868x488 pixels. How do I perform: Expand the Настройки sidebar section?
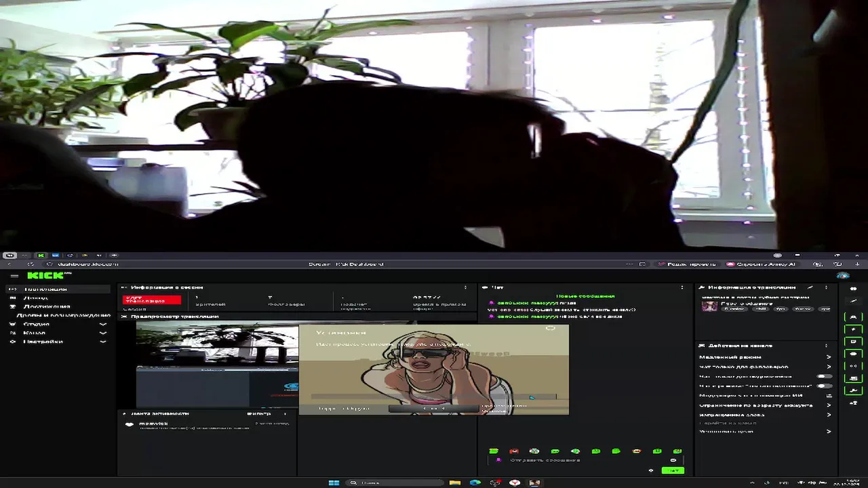[58, 342]
